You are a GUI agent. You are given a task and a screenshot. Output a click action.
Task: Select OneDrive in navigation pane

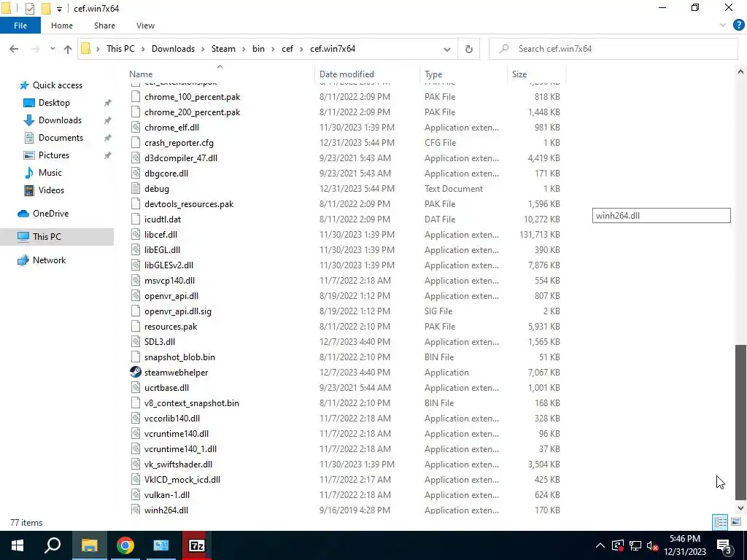50,214
